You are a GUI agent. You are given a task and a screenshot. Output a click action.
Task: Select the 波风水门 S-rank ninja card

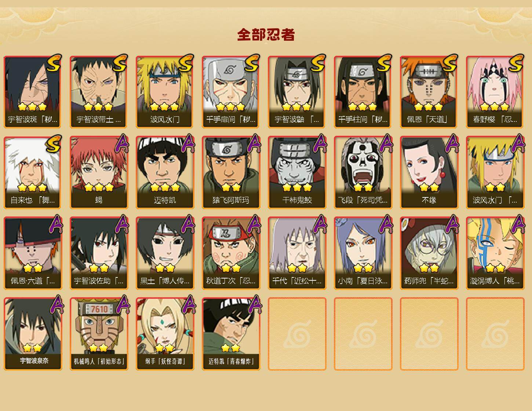click(x=165, y=92)
